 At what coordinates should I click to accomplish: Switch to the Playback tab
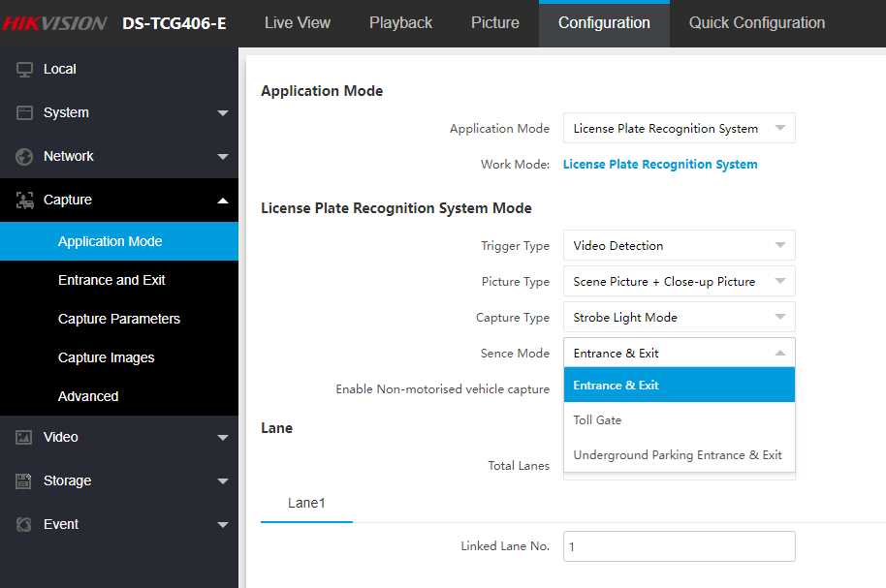(x=400, y=23)
